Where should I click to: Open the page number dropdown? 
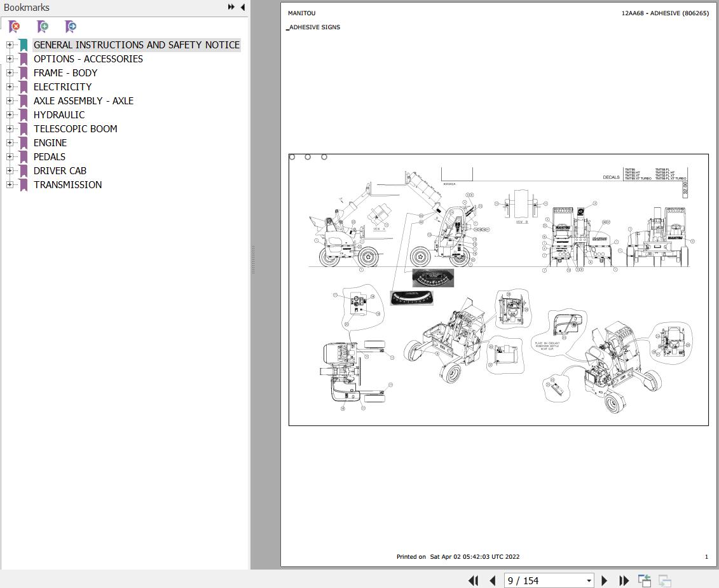click(589, 580)
